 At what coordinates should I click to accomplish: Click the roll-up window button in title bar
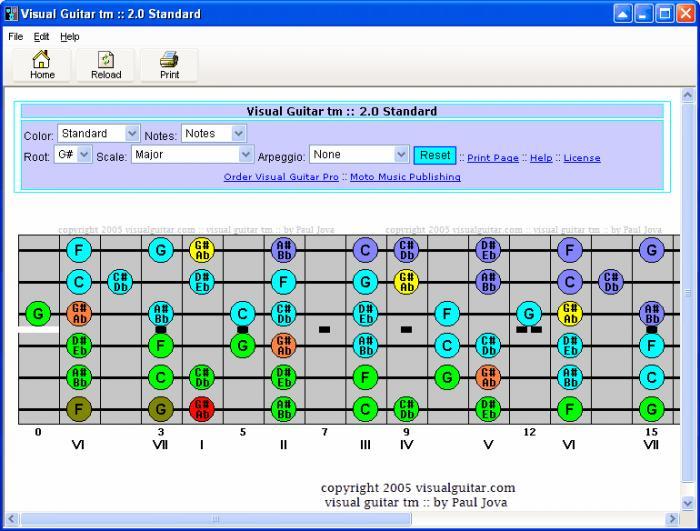(x=622, y=14)
